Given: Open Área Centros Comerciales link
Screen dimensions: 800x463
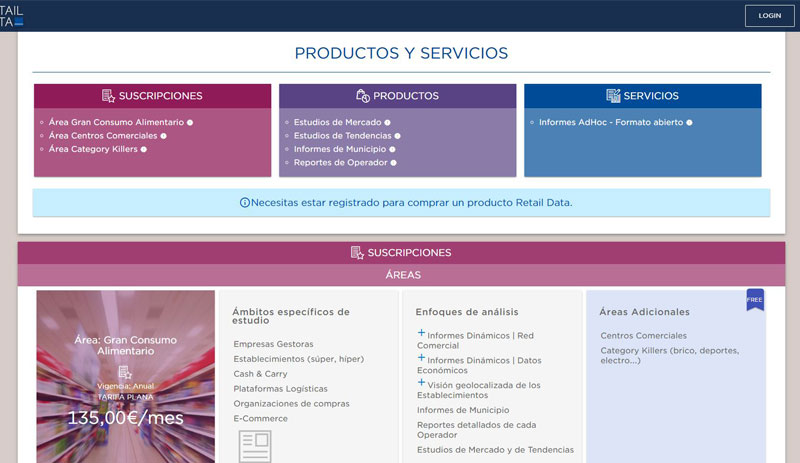Looking at the screenshot, I should 103,136.
